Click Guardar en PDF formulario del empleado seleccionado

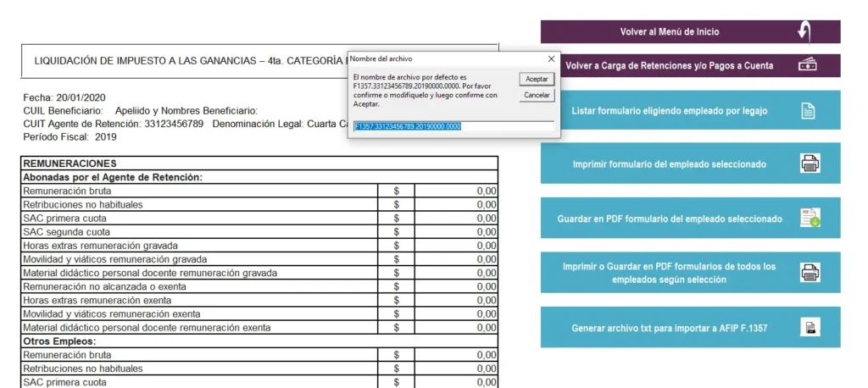pyautogui.click(x=690, y=218)
